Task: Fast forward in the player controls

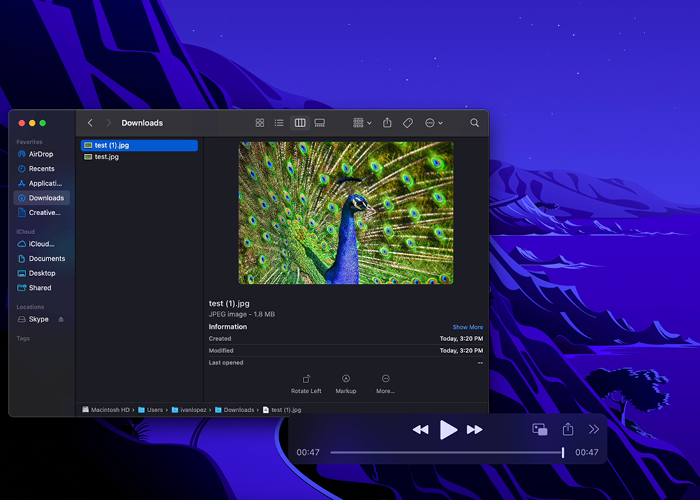Action: coord(475,429)
